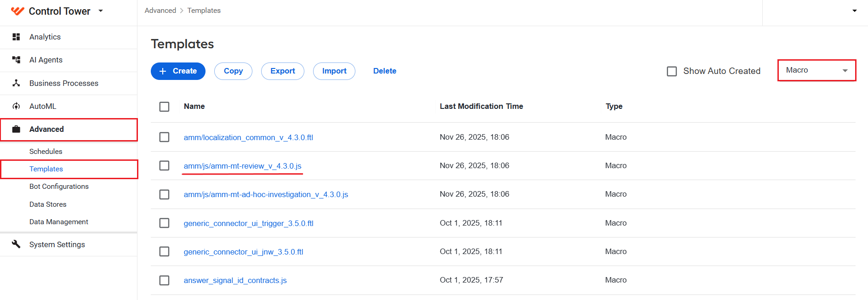868x300 pixels.
Task: Open amm-mt-ad-hoc-investigation_v_4.3.0.js link
Action: (x=266, y=194)
